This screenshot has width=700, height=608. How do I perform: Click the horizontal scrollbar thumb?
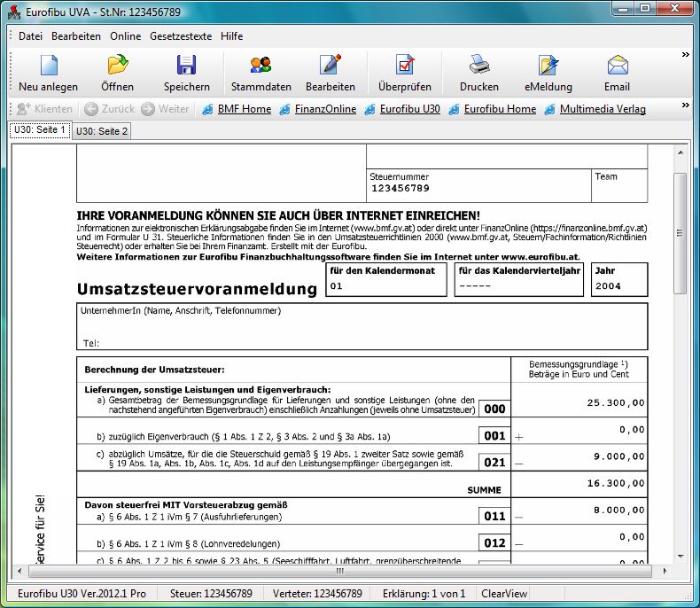[x=339, y=571]
